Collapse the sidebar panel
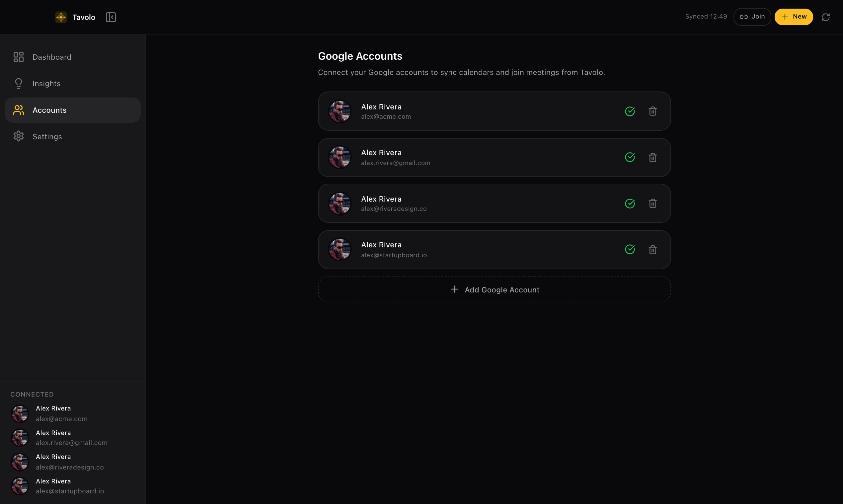Viewport: 843px width, 504px height. tap(111, 17)
